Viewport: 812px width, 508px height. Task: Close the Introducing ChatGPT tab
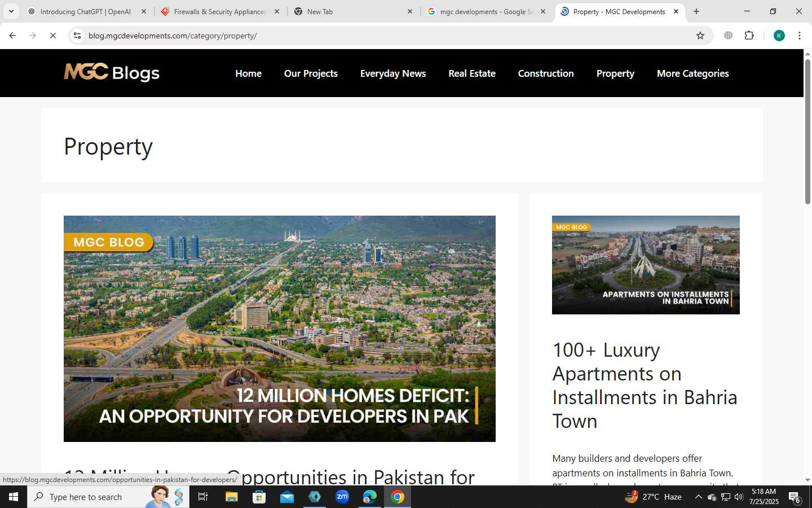point(144,11)
